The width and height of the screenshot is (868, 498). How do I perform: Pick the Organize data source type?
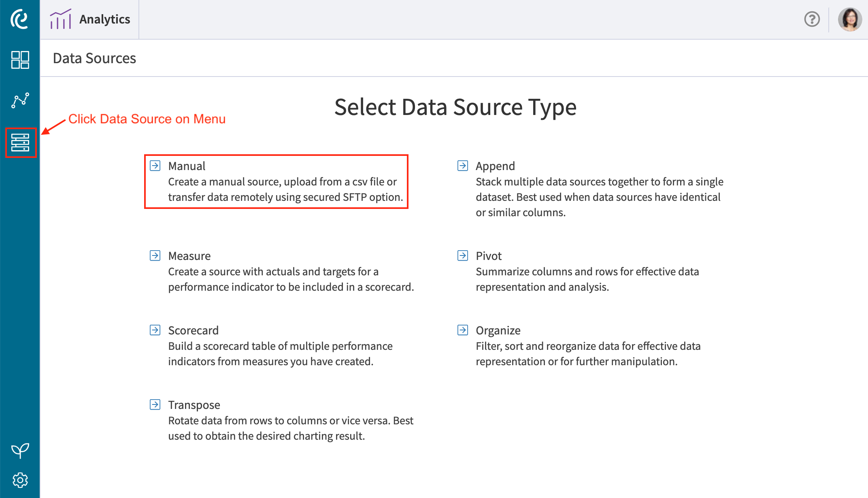[x=498, y=330]
